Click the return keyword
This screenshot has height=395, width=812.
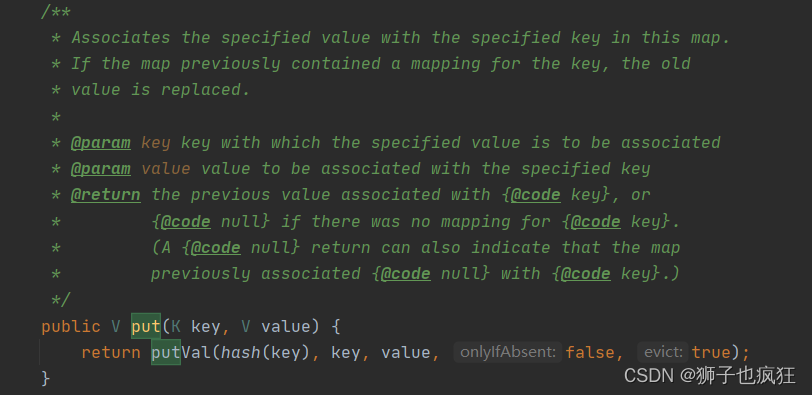tap(111, 353)
